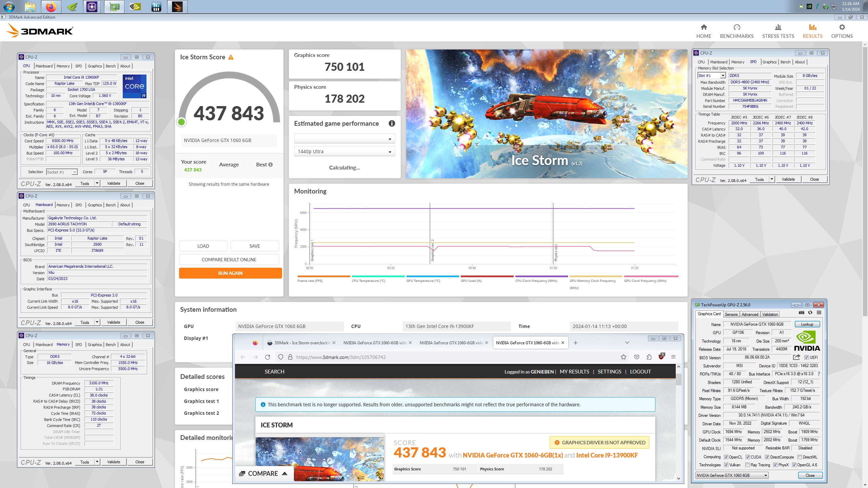Screen dimensions: 868x488
Task: Switch to Advanced tab in GPU-Z
Action: click(x=750, y=314)
